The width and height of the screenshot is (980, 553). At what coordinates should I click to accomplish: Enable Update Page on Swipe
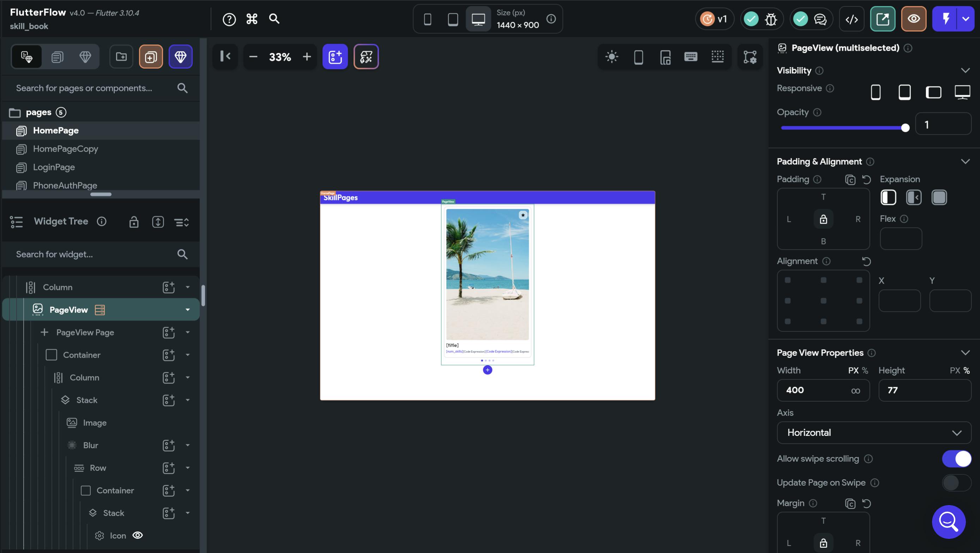(x=956, y=482)
